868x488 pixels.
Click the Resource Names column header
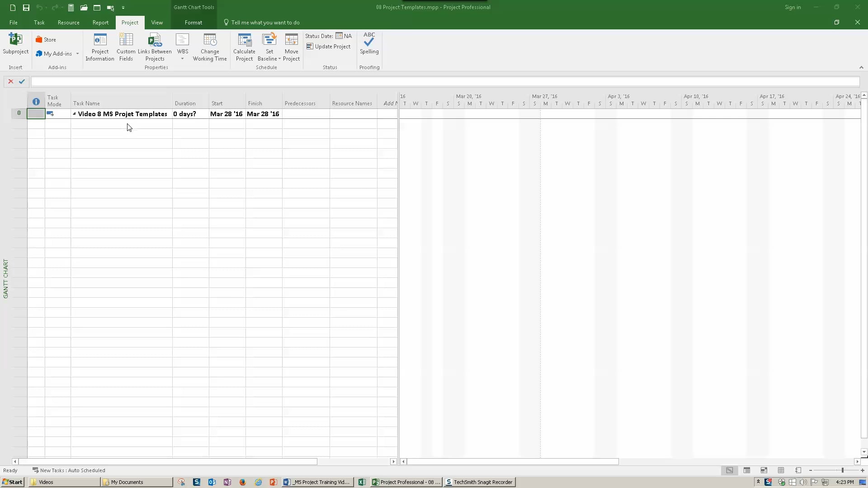point(354,100)
